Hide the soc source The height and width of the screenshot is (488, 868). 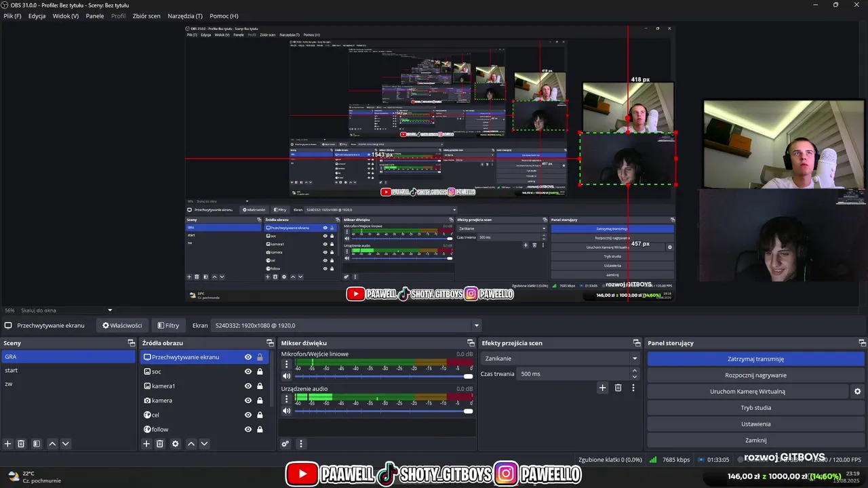click(x=248, y=371)
